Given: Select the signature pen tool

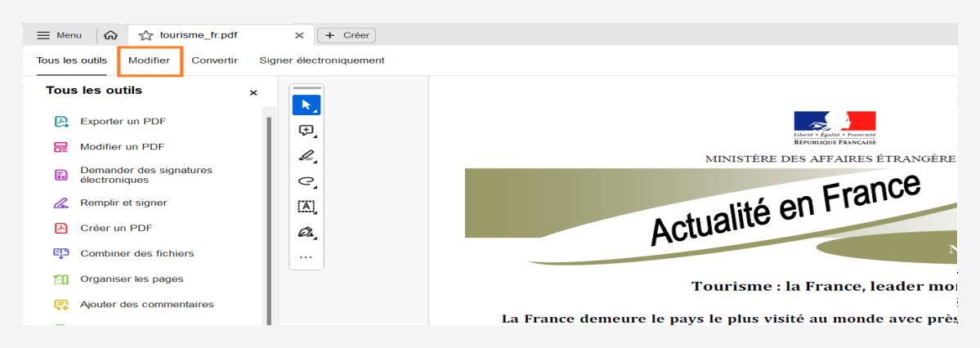Looking at the screenshot, I should coord(307,232).
